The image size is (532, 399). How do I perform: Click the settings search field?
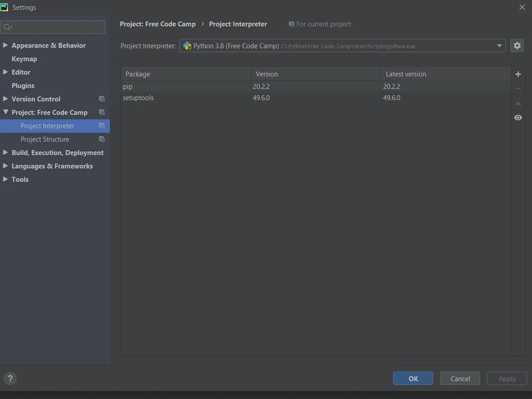tap(53, 27)
